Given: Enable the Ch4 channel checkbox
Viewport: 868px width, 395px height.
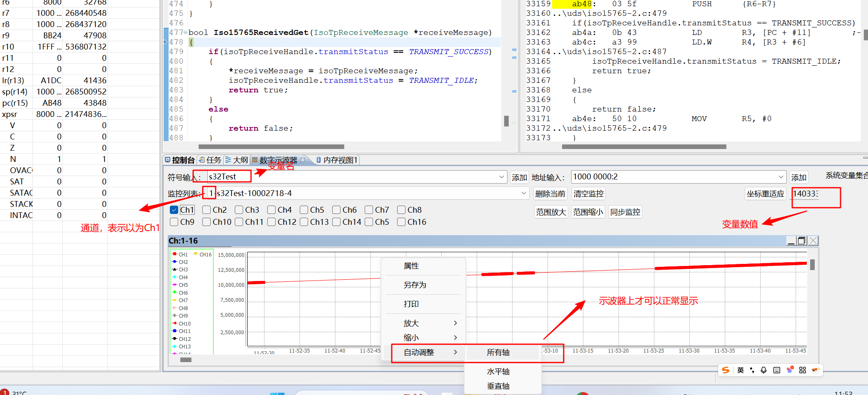Looking at the screenshot, I should tap(271, 210).
